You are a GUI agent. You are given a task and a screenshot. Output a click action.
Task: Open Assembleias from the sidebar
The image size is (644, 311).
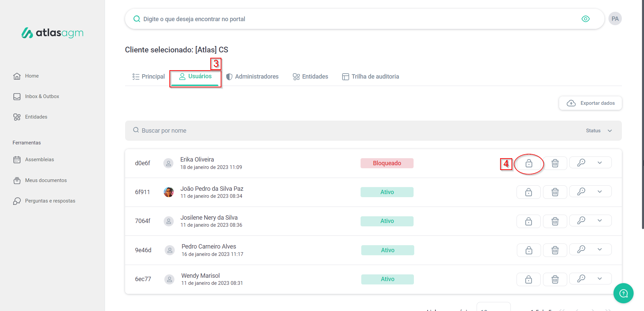(x=39, y=160)
